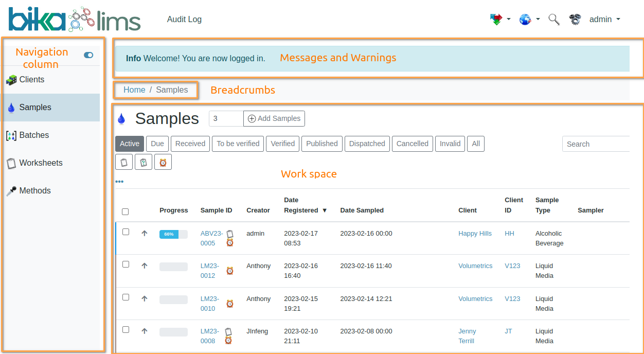Screen dimensions: 644x354
Task: Open the Happy Hills client link
Action: (475, 234)
